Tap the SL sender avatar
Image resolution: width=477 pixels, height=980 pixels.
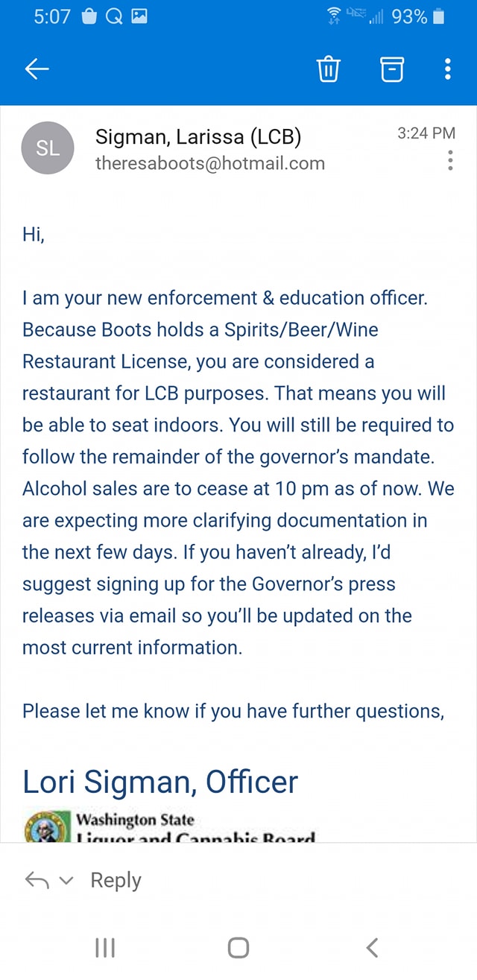[x=48, y=148]
